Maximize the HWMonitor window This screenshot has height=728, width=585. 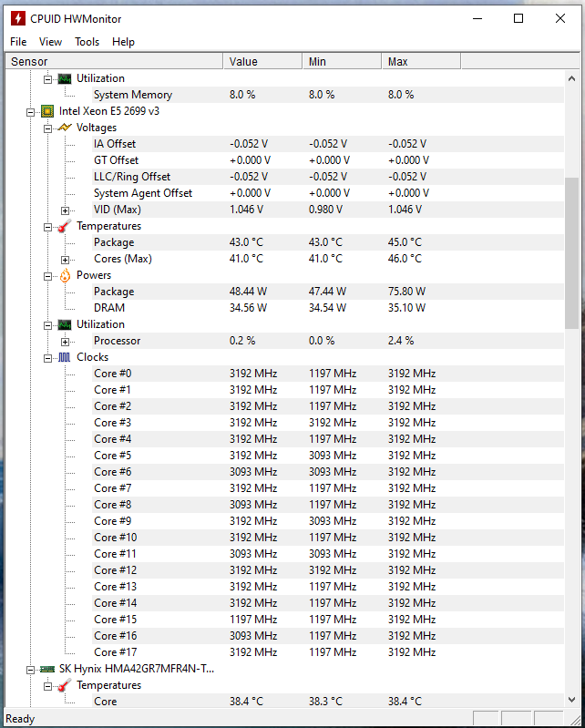518,18
